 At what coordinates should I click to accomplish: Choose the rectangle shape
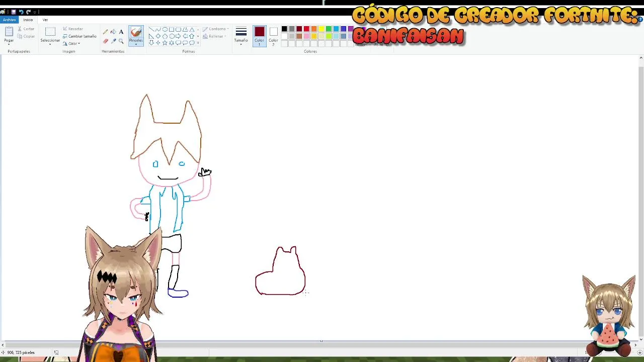[172, 29]
